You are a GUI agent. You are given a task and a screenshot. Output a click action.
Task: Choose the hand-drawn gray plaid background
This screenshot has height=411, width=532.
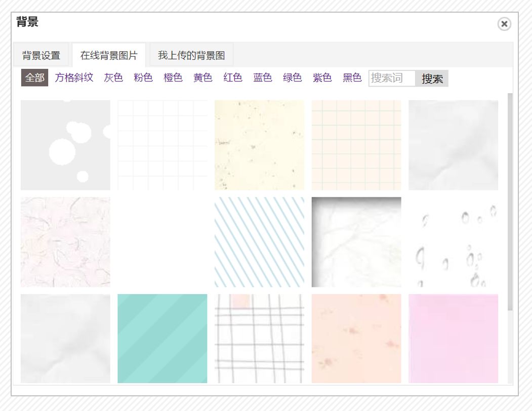click(x=259, y=339)
